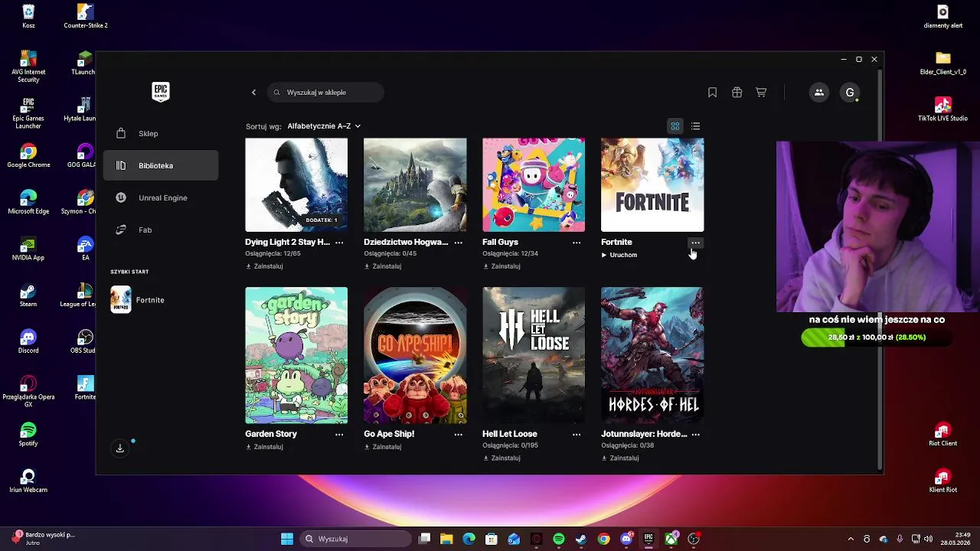Viewport: 980px width, 551px height.
Task: Open the Kosz recycle bin
Action: click(28, 17)
